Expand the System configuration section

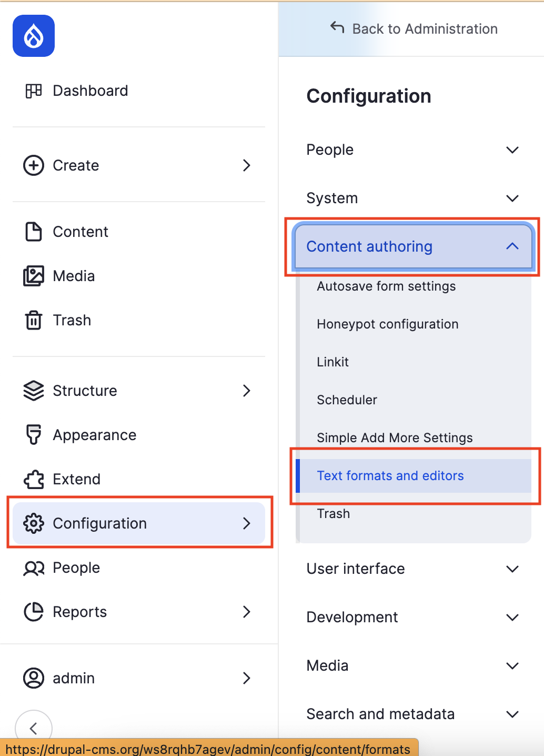412,198
